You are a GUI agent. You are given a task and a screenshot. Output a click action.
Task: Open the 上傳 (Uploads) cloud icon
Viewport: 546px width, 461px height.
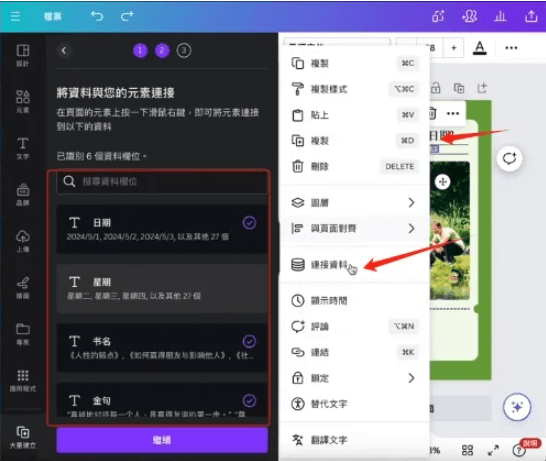23,241
